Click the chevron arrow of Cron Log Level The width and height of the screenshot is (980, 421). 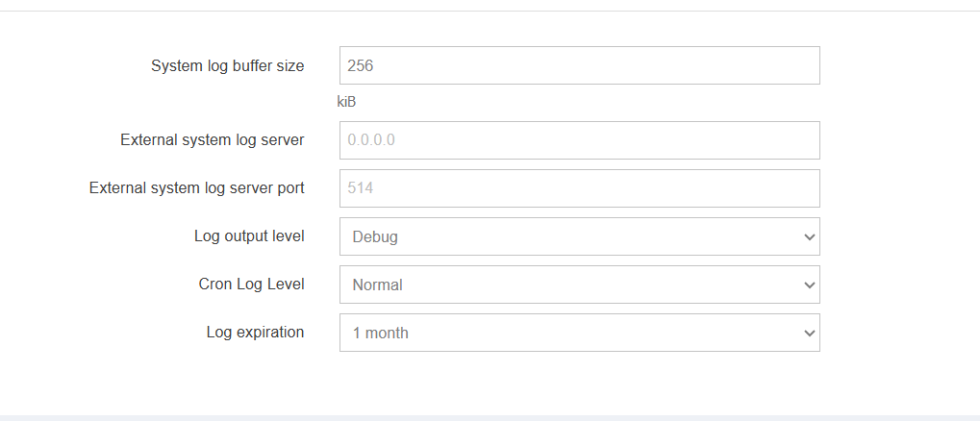[809, 285]
